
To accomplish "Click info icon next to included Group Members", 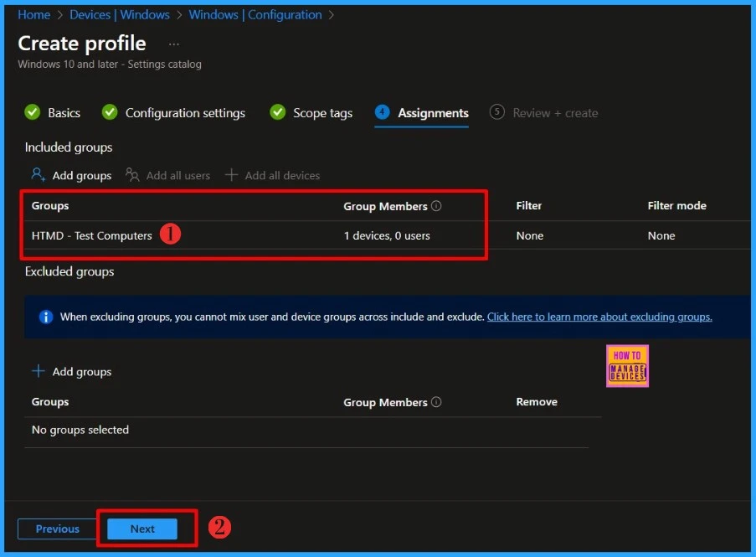I will [436, 206].
